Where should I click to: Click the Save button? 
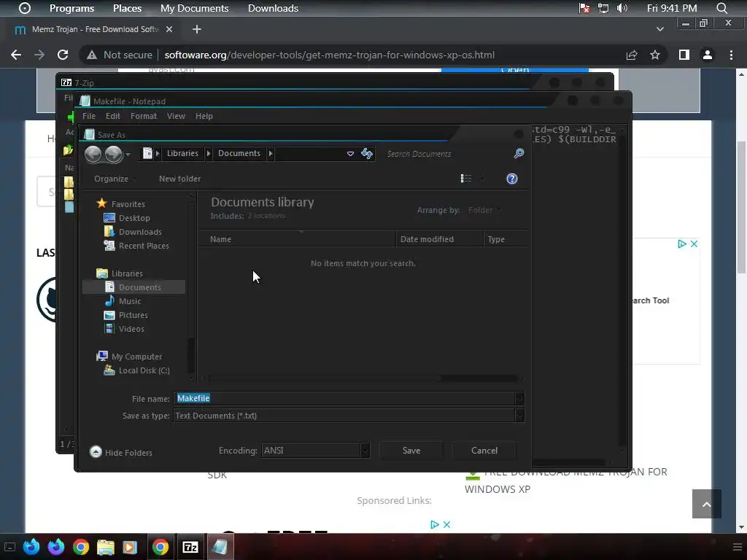click(411, 451)
